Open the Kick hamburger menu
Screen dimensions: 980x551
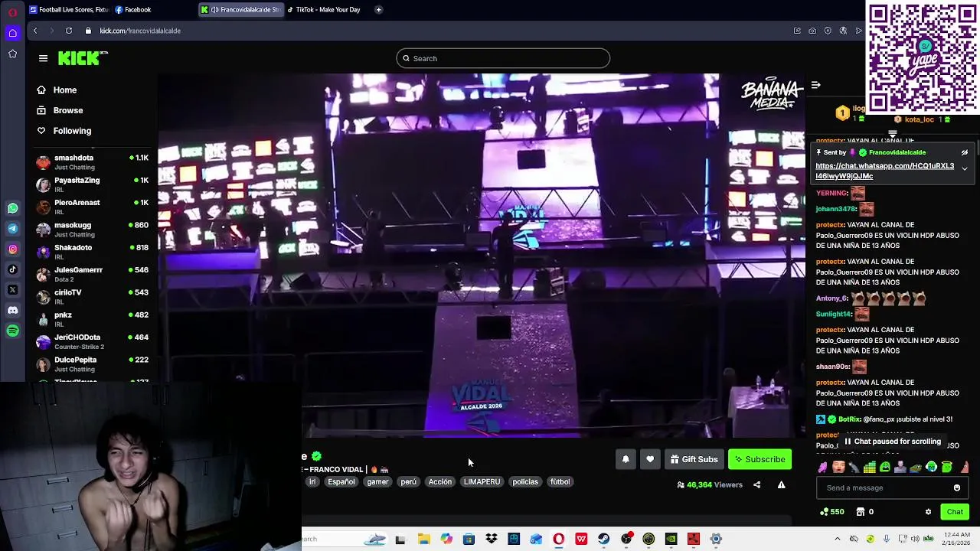click(x=43, y=58)
